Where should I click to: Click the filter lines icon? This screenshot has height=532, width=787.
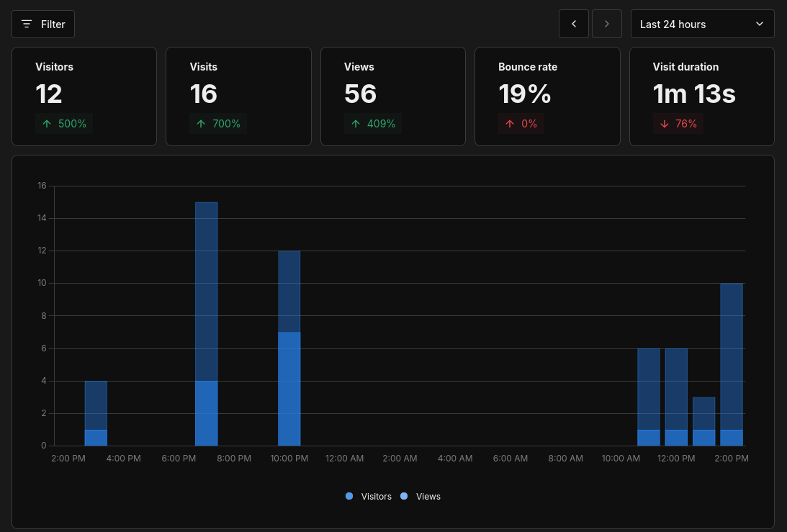[x=27, y=24]
